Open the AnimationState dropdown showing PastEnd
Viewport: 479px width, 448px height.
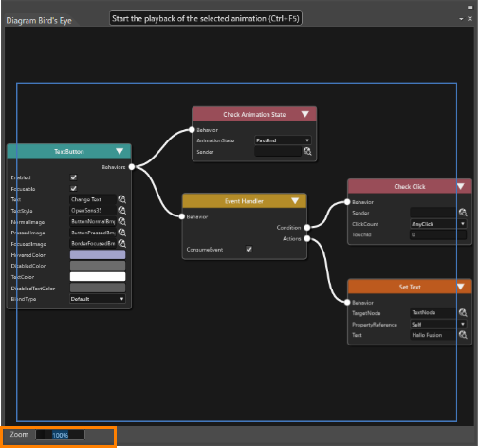(x=283, y=140)
